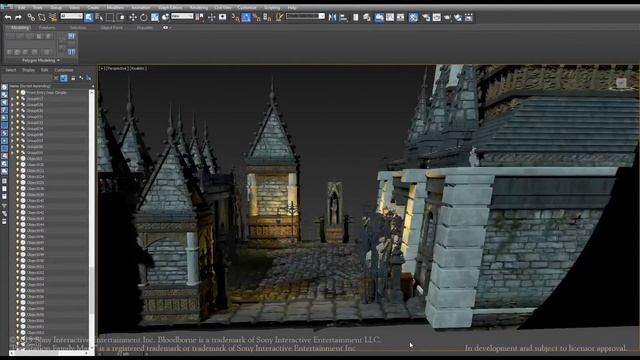
Task: Open Scene Explorer Select menu
Action: (x=11, y=70)
